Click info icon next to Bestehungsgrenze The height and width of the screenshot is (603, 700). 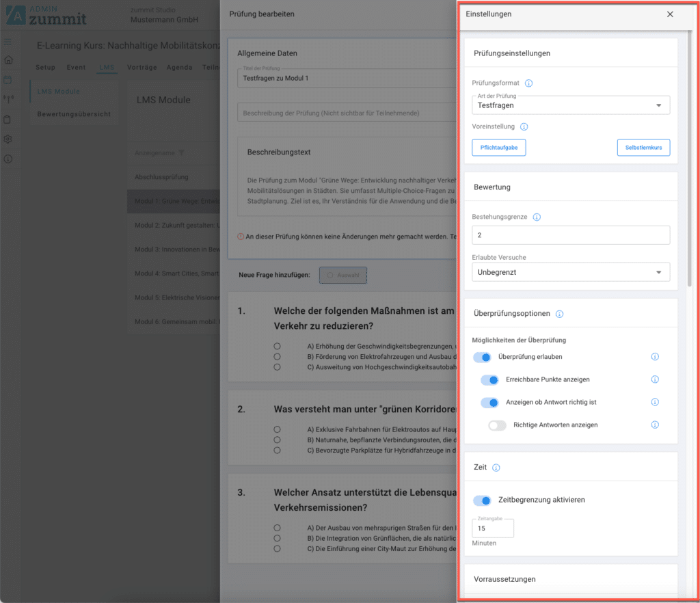click(537, 217)
